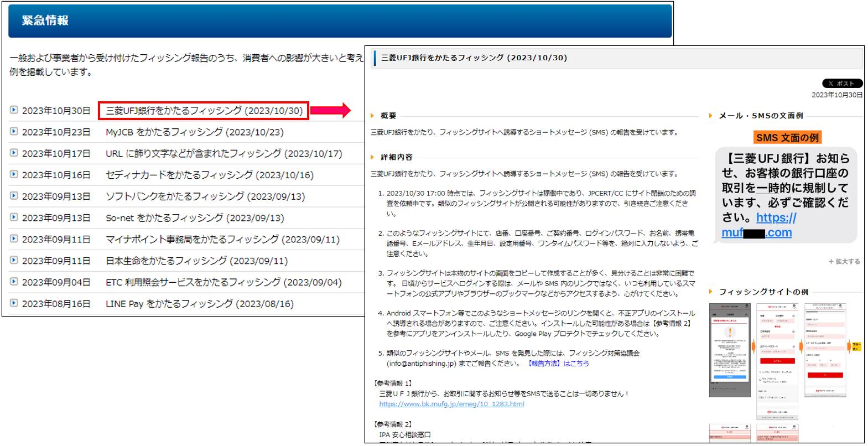868x446 pixels.
Task: Open MyJCB をかたるフィッシング link
Action: tap(195, 132)
